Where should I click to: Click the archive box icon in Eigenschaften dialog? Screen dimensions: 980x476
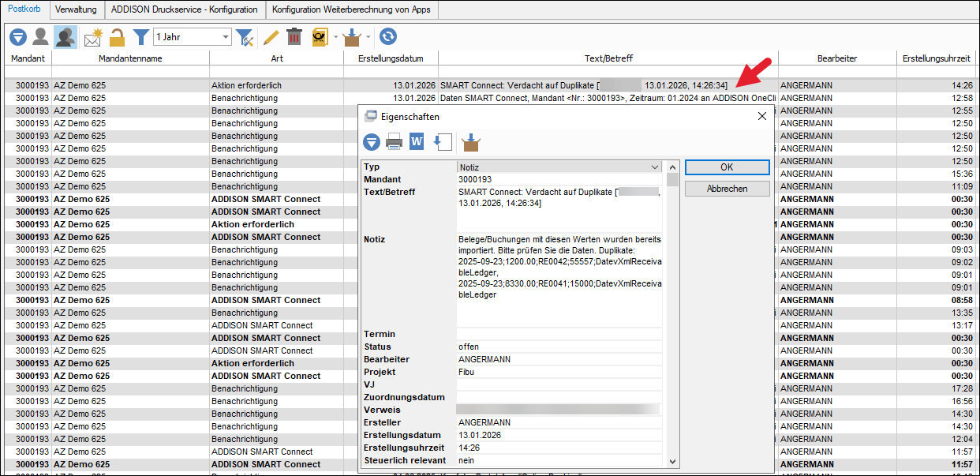point(471,142)
